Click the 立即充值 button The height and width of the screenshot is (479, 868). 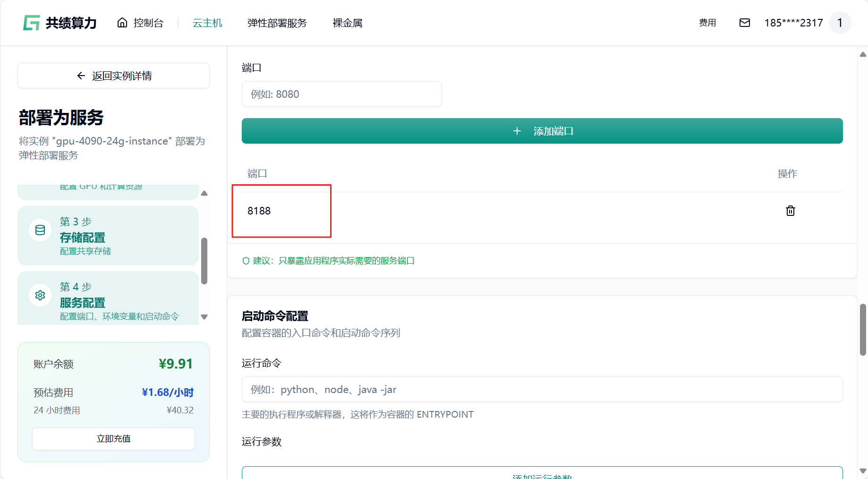coord(113,439)
